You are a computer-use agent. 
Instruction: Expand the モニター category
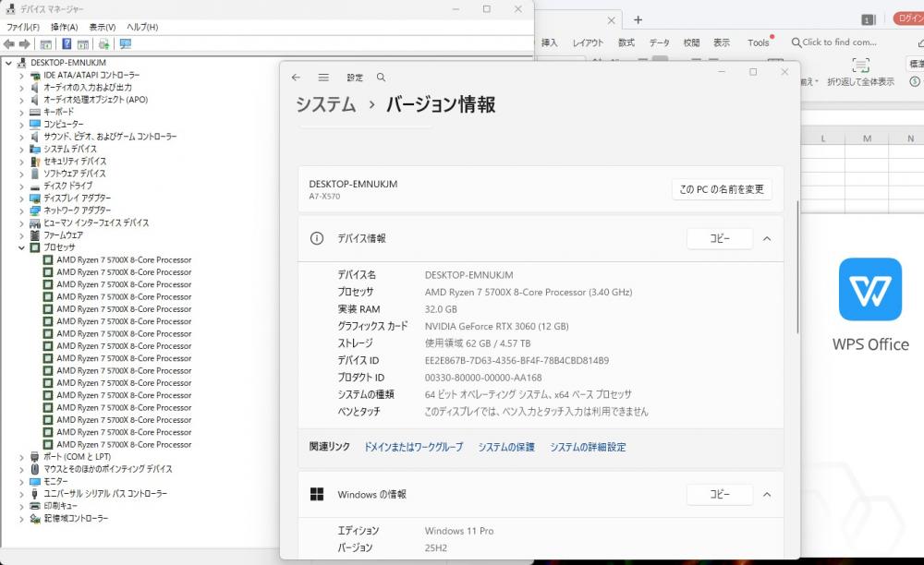[22, 481]
